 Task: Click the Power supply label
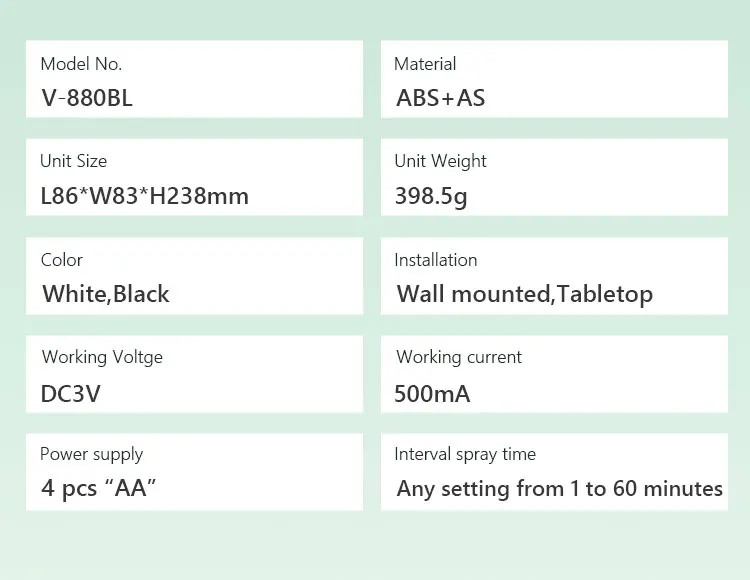point(92,454)
